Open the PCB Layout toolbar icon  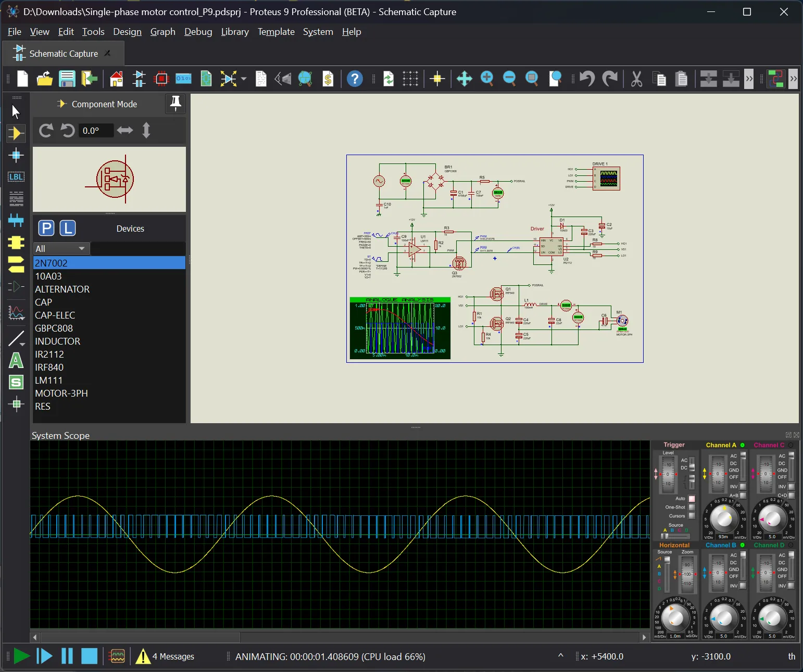[161, 79]
